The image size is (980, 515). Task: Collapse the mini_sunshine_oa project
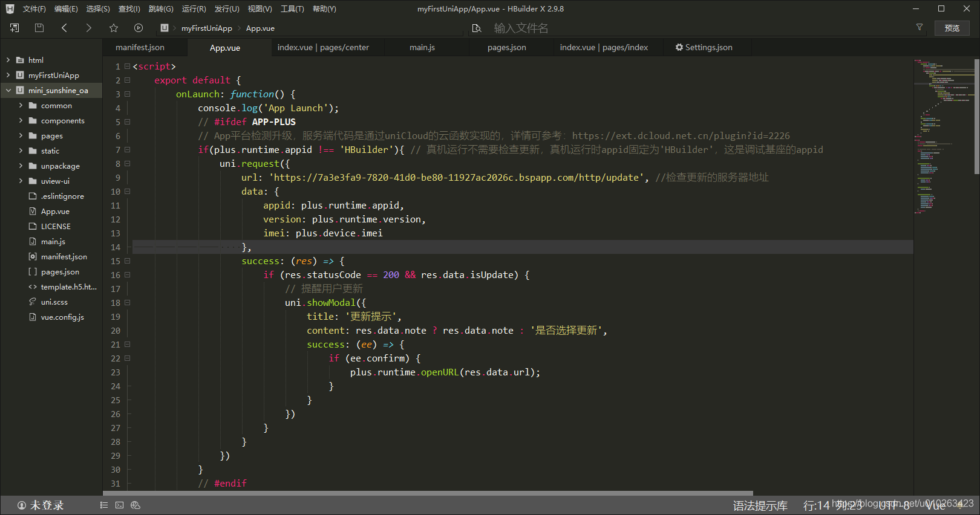(x=8, y=90)
